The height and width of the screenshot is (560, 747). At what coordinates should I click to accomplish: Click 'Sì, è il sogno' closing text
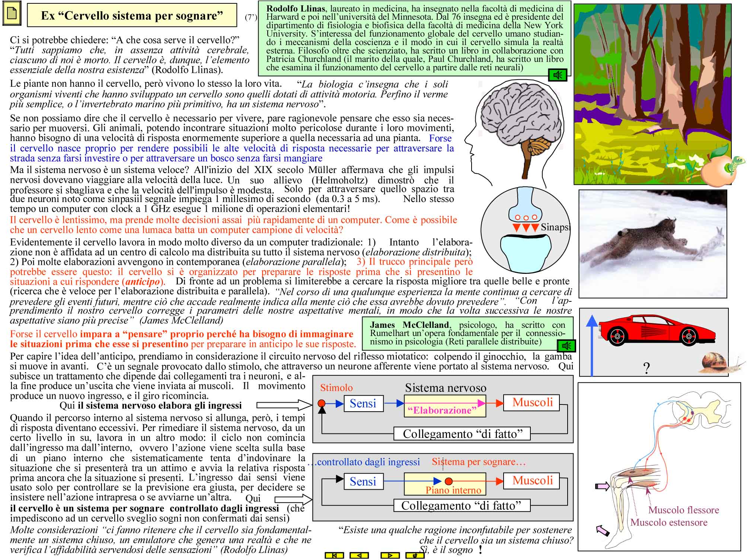click(x=446, y=550)
